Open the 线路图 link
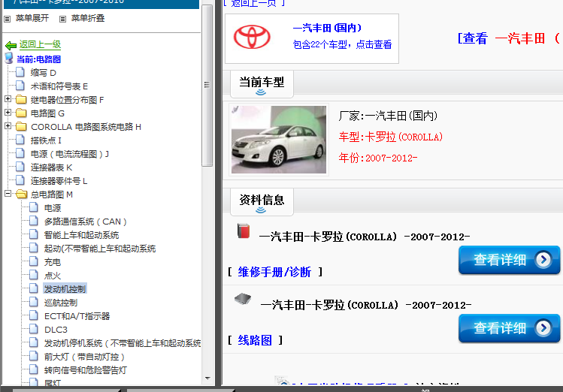Screen dimensions: 563x392 tap(255, 340)
